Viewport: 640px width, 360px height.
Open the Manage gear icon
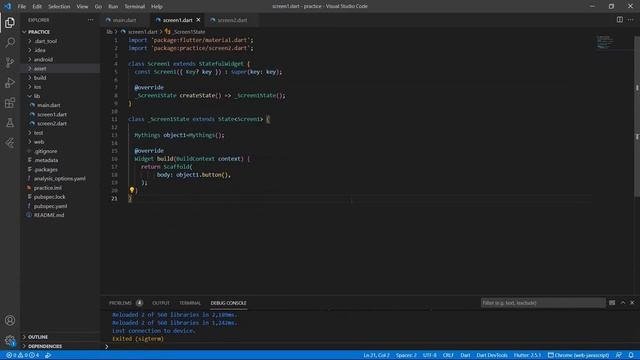(10, 340)
